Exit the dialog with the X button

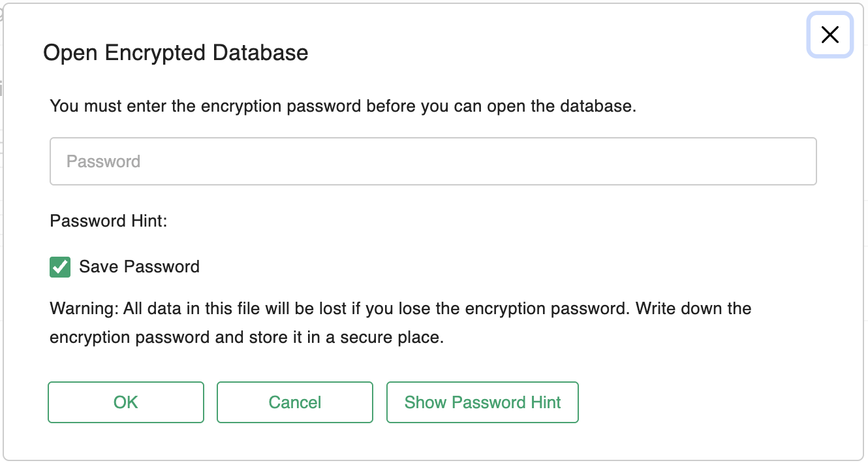pos(829,35)
